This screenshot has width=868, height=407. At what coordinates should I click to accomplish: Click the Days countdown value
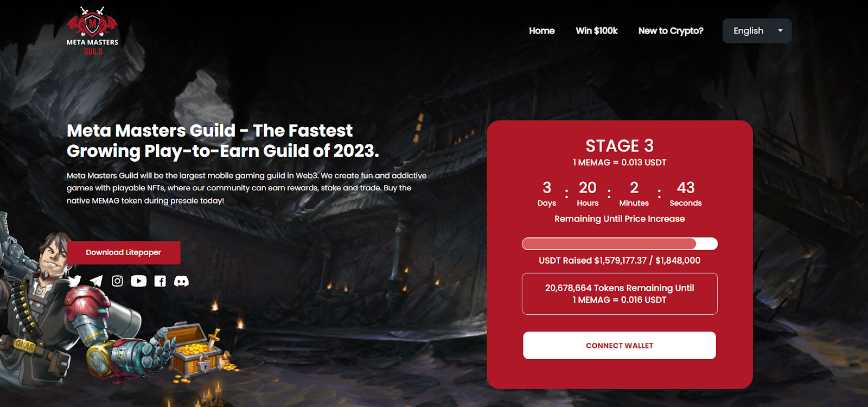click(x=547, y=188)
